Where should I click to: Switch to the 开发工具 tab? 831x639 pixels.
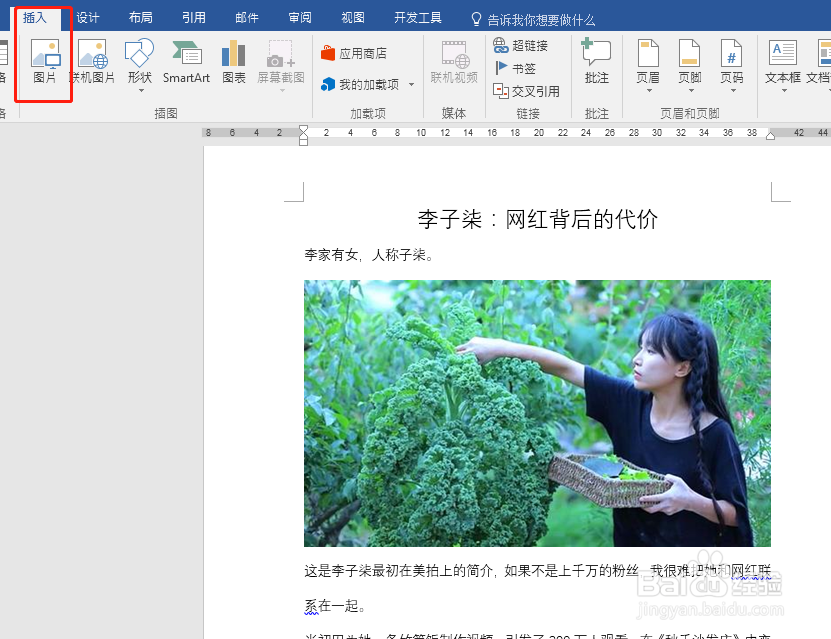pyautogui.click(x=418, y=18)
